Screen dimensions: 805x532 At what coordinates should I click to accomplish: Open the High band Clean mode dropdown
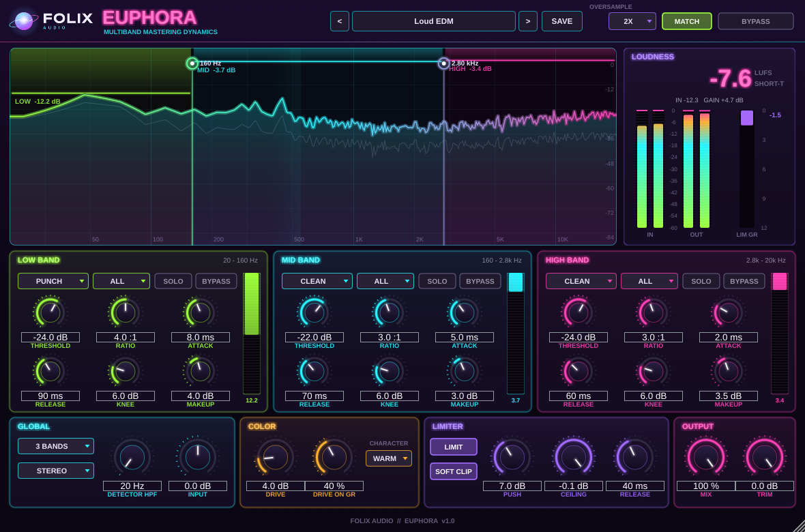point(581,281)
